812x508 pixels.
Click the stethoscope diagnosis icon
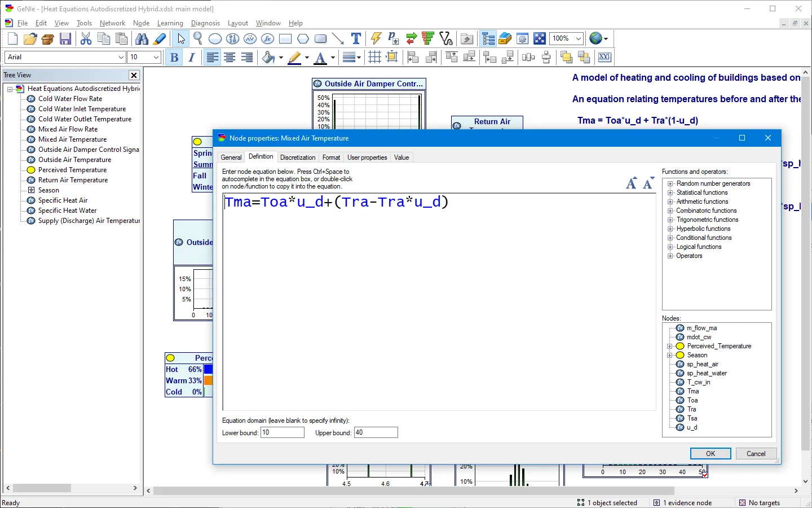pyautogui.click(x=446, y=39)
